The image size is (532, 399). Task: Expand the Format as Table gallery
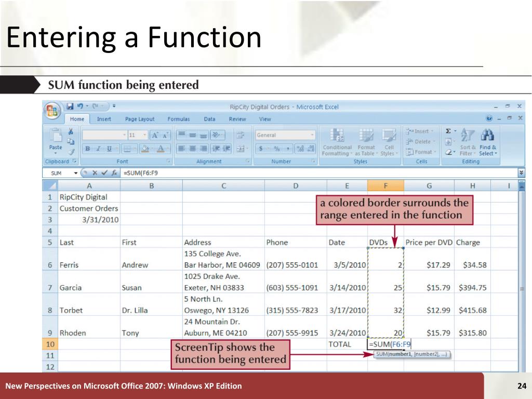366,142
